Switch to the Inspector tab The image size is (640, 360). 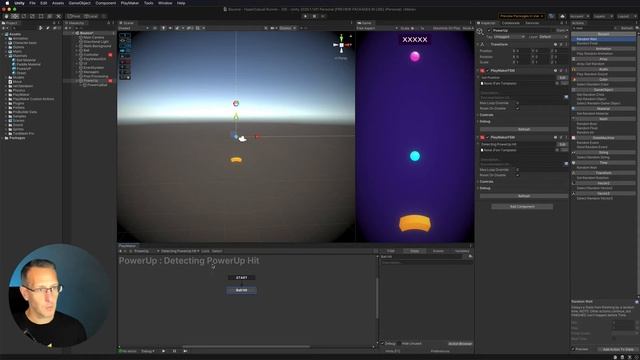(x=487, y=23)
